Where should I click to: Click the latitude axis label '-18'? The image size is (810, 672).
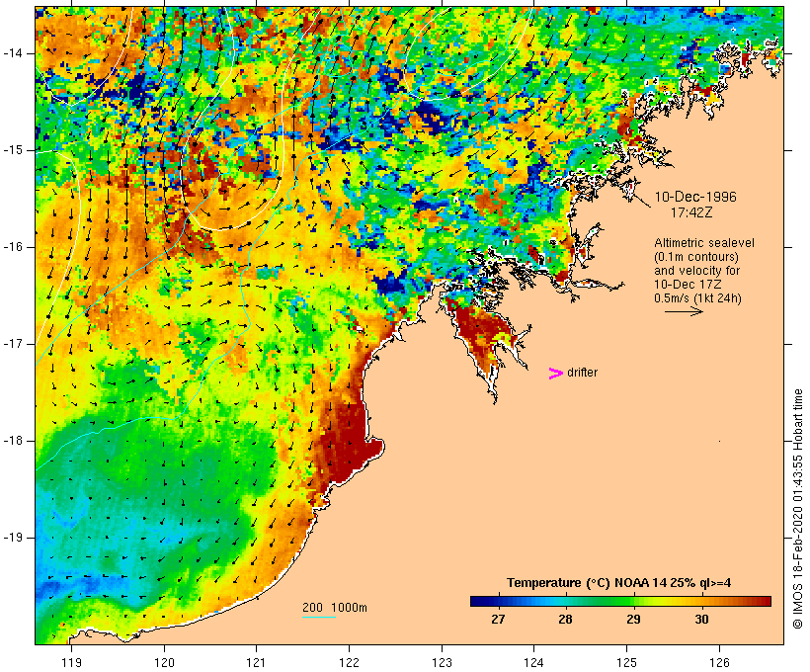(x=13, y=441)
